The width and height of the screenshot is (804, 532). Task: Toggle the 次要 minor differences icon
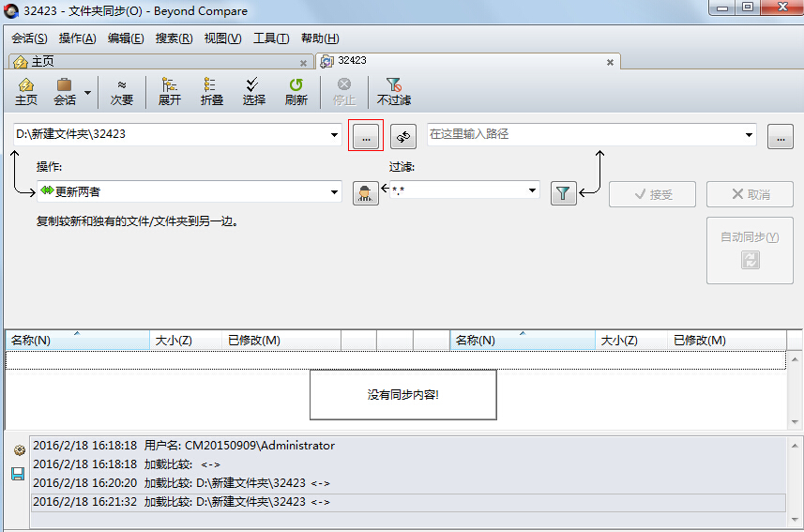point(122,92)
